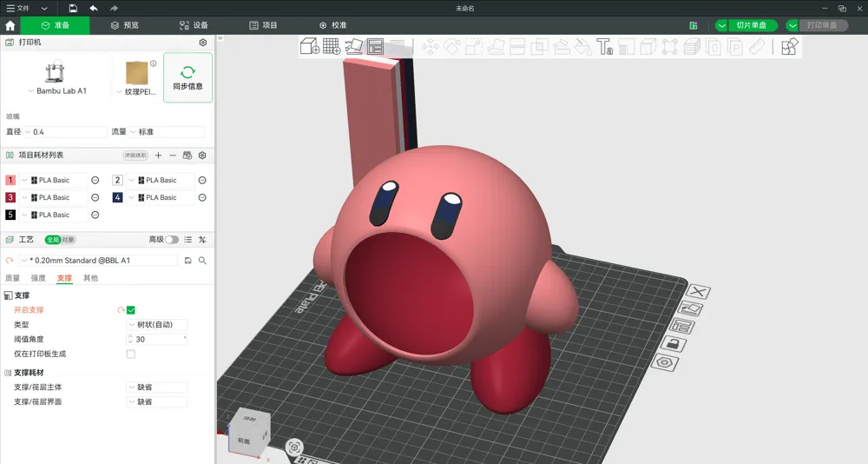Select the ruler Measure tool

(x=757, y=47)
